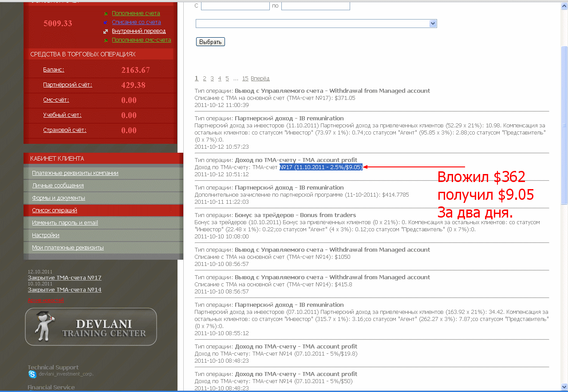Click the vertical scrollbar down arrow

(564, 387)
